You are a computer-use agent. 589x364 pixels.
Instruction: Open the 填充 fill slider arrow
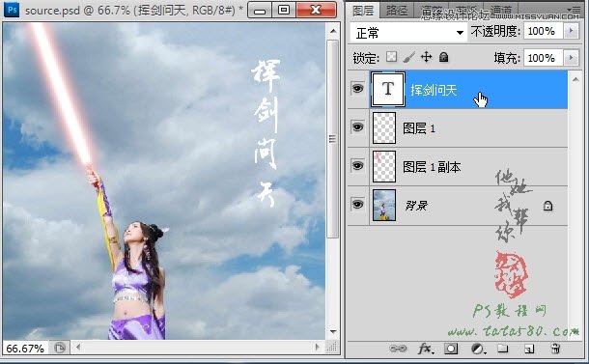571,58
